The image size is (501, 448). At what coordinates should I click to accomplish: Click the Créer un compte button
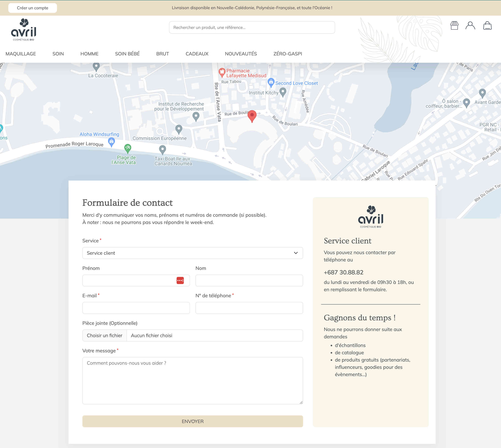pyautogui.click(x=33, y=8)
